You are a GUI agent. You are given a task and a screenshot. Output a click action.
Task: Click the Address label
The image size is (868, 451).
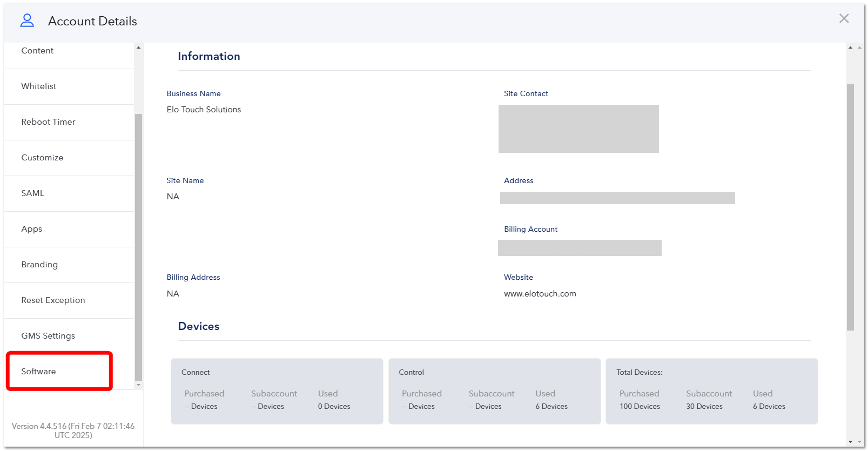[x=519, y=181]
